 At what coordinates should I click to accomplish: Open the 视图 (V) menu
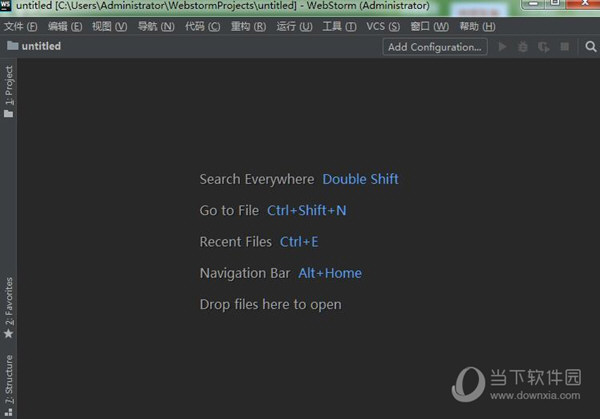(x=109, y=26)
